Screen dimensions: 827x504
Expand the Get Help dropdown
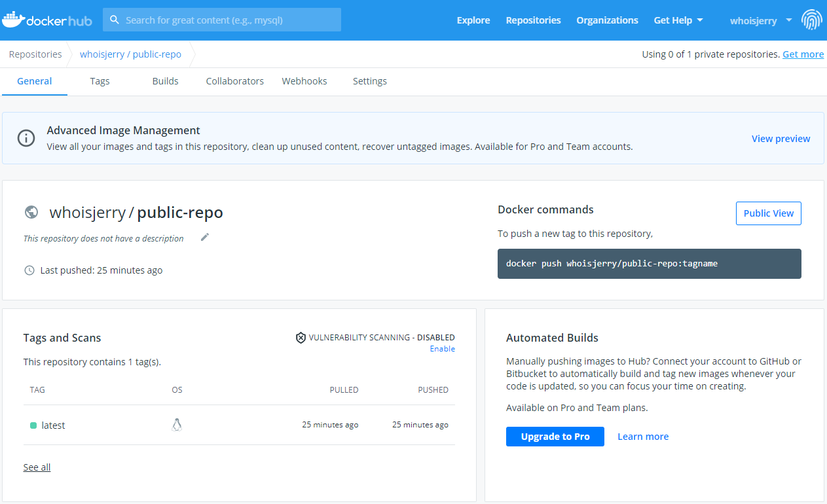click(678, 20)
